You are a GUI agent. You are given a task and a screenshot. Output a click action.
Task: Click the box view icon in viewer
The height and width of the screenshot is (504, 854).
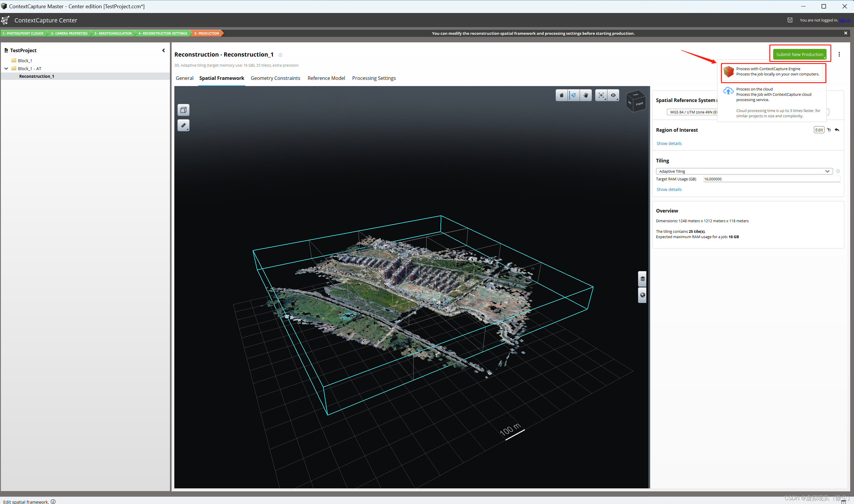click(x=183, y=110)
